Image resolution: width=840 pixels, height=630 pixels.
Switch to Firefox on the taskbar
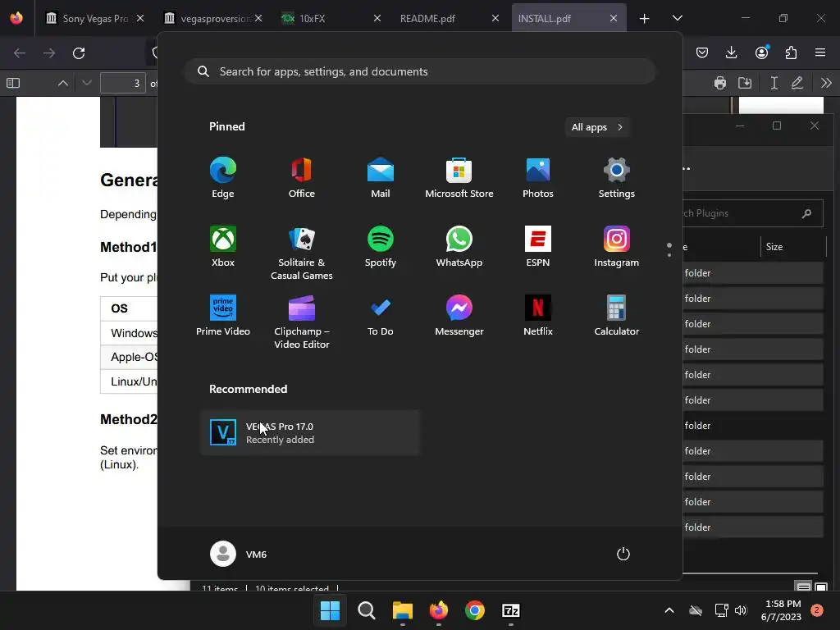point(438,610)
